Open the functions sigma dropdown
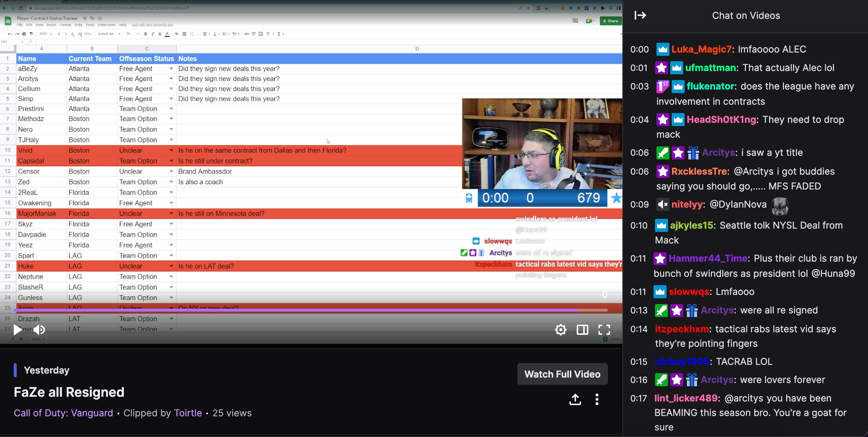The width and height of the screenshot is (868, 437). coord(280,34)
